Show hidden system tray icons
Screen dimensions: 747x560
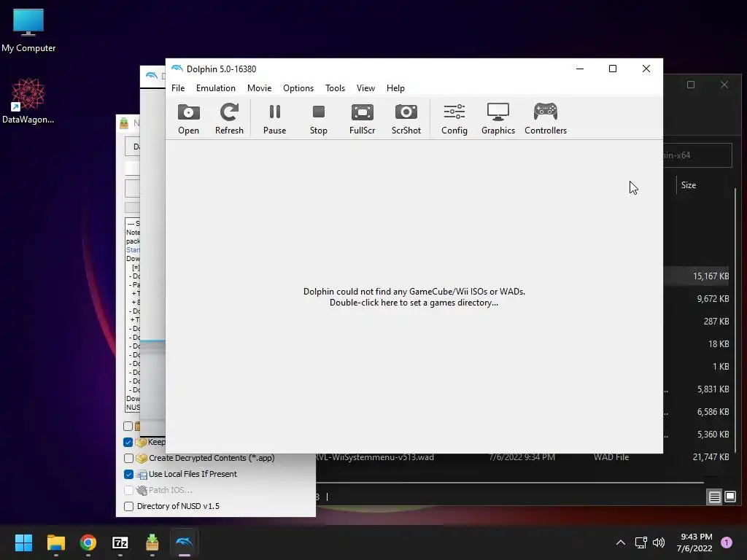pyautogui.click(x=621, y=542)
